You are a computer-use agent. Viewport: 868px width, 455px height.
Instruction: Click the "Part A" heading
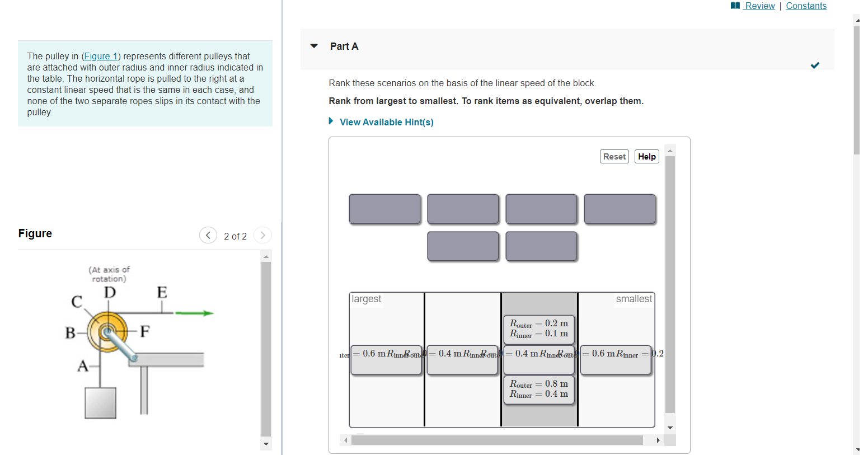344,46
